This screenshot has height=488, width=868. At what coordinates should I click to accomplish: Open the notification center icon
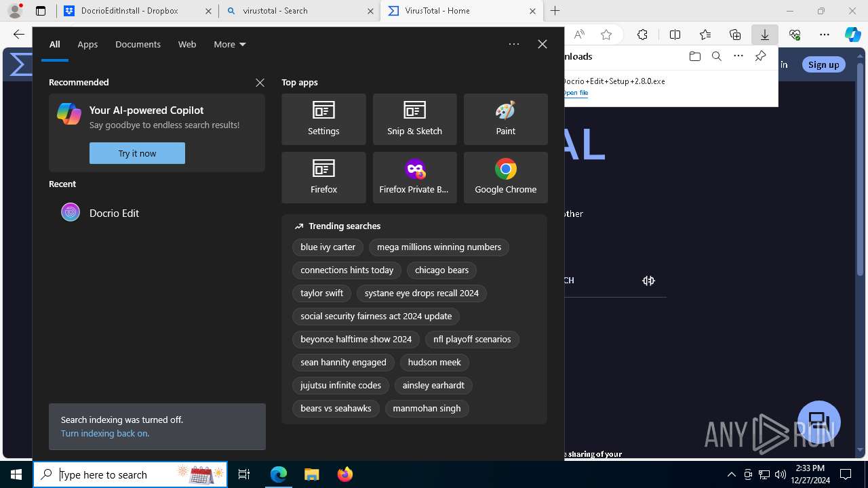[x=846, y=474]
